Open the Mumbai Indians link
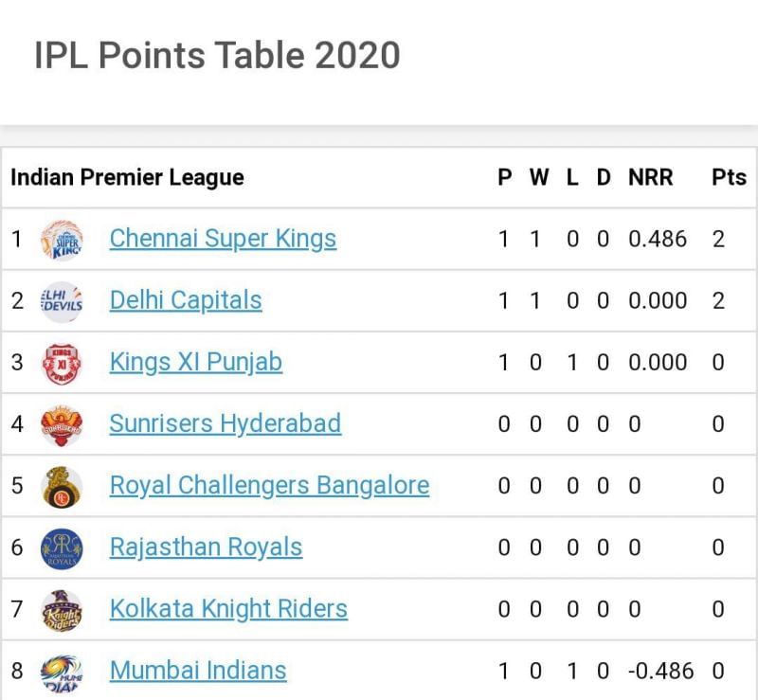758x700 pixels. (x=197, y=672)
